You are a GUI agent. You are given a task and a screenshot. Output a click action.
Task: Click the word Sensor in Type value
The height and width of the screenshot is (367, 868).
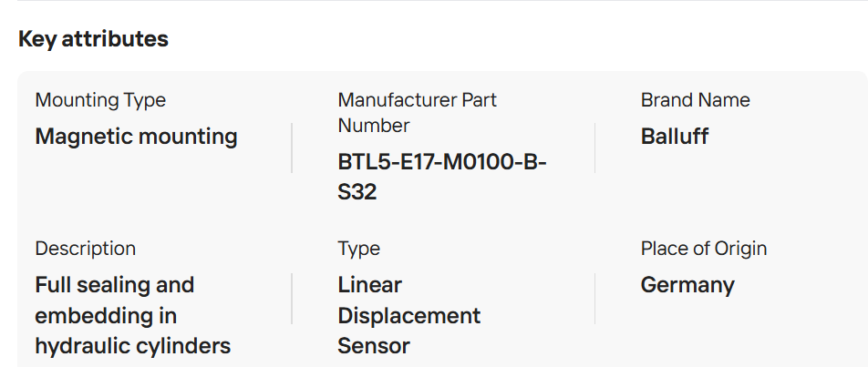point(374,346)
